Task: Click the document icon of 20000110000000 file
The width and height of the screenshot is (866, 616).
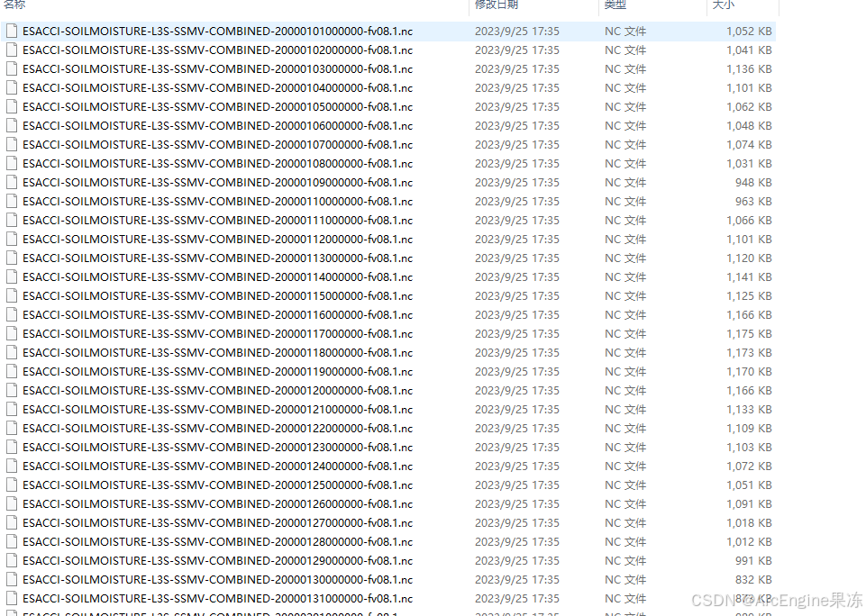Action: [12, 202]
